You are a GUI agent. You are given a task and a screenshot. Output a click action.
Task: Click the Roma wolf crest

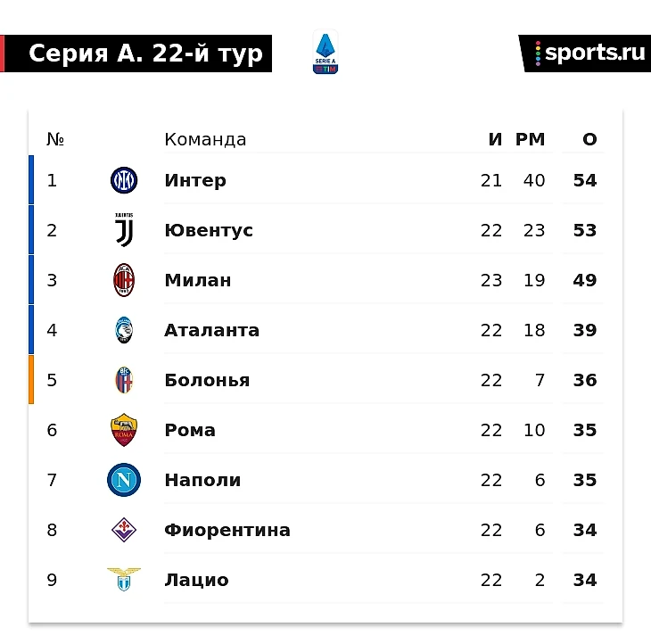(x=124, y=430)
